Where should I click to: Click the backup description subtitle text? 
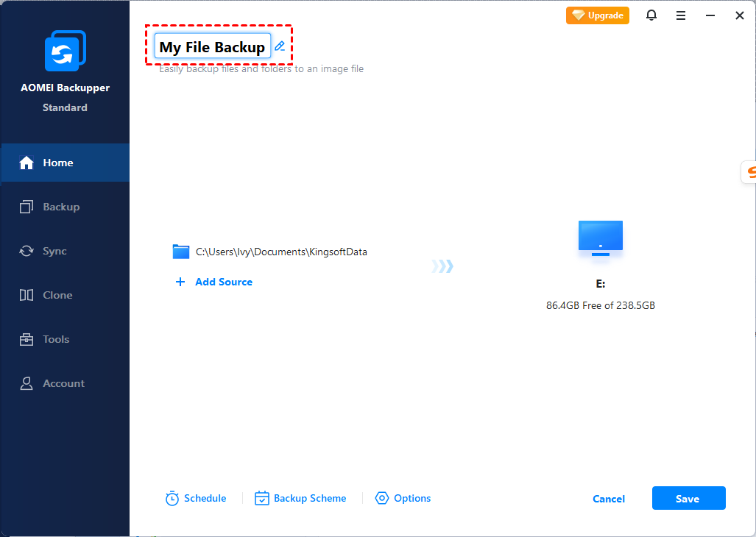tap(261, 69)
